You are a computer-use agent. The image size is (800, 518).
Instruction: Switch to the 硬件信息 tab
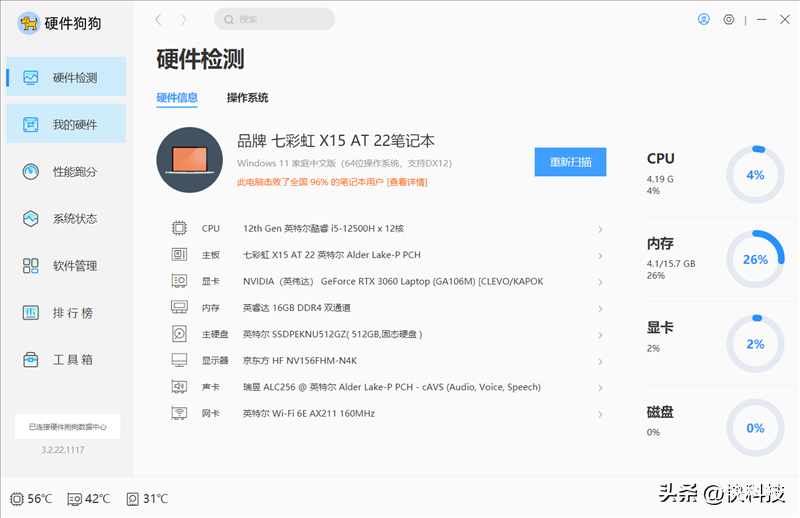(177, 98)
